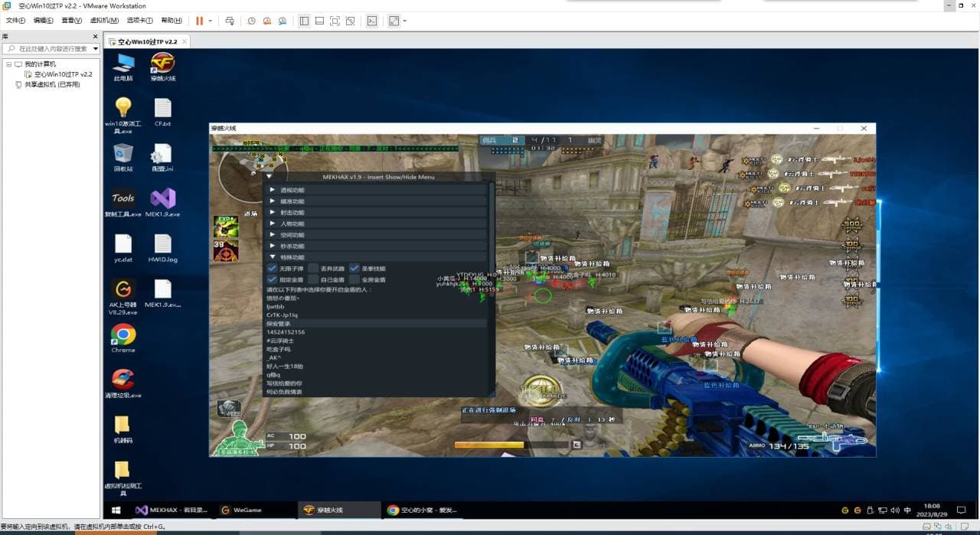Open the 编辑 menu
The image size is (980, 535).
pos(44,21)
